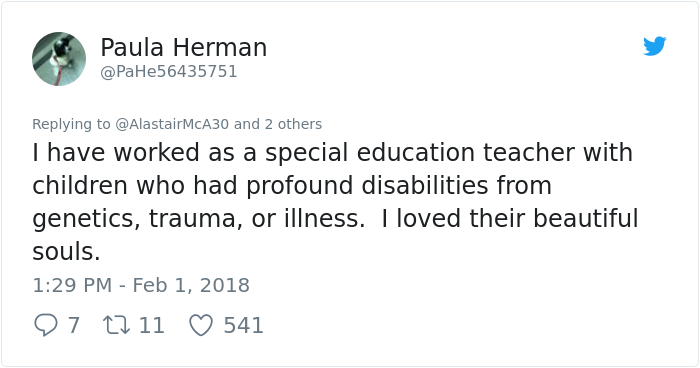Click the 1:29 PM time in timestamp
The width and height of the screenshot is (700, 368).
click(72, 285)
